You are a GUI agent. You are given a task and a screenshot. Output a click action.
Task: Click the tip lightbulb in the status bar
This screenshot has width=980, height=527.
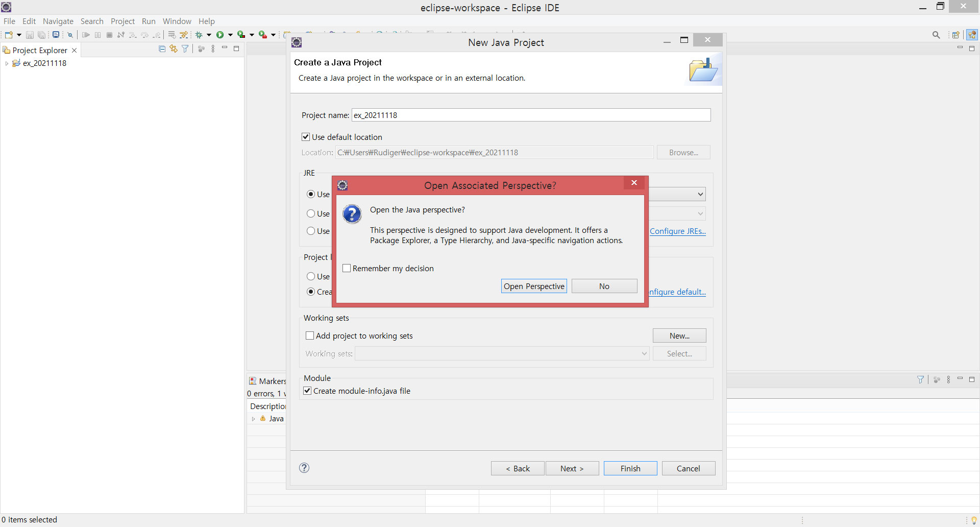pos(974,520)
